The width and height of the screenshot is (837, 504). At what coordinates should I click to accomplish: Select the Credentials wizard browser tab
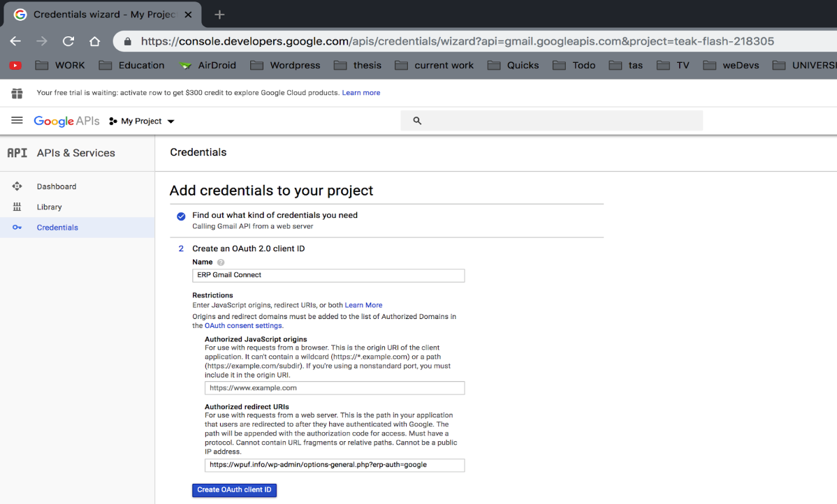(x=103, y=15)
